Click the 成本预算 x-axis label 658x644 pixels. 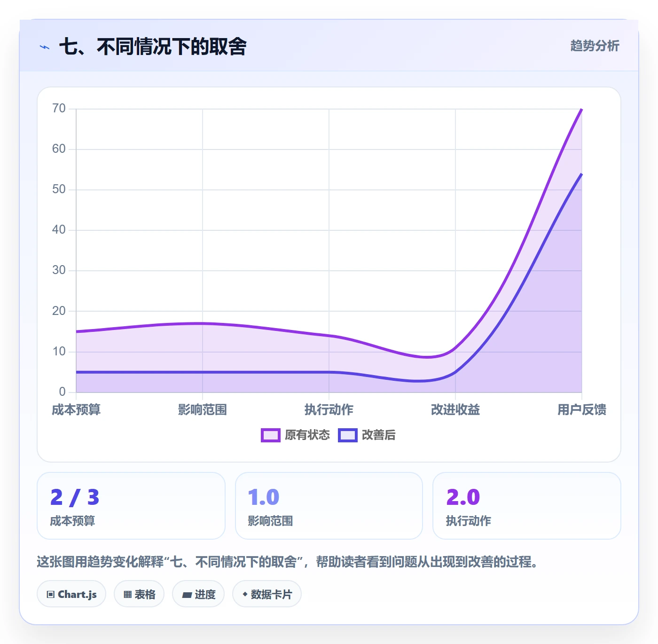[76, 410]
